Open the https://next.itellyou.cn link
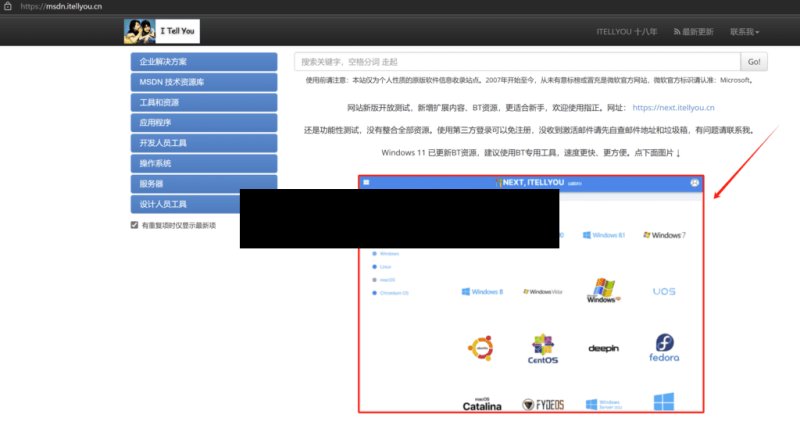Viewport: 800px width, 439px height. coord(673,108)
